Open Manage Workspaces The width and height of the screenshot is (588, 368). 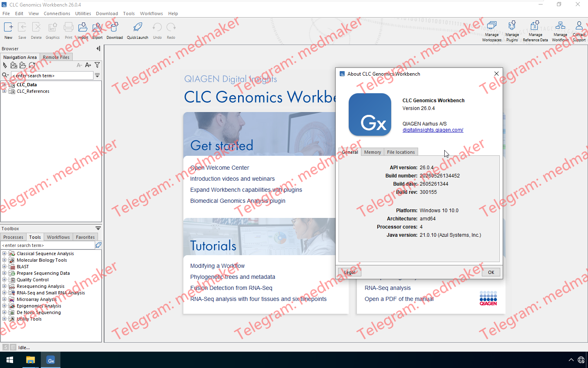coord(492,31)
